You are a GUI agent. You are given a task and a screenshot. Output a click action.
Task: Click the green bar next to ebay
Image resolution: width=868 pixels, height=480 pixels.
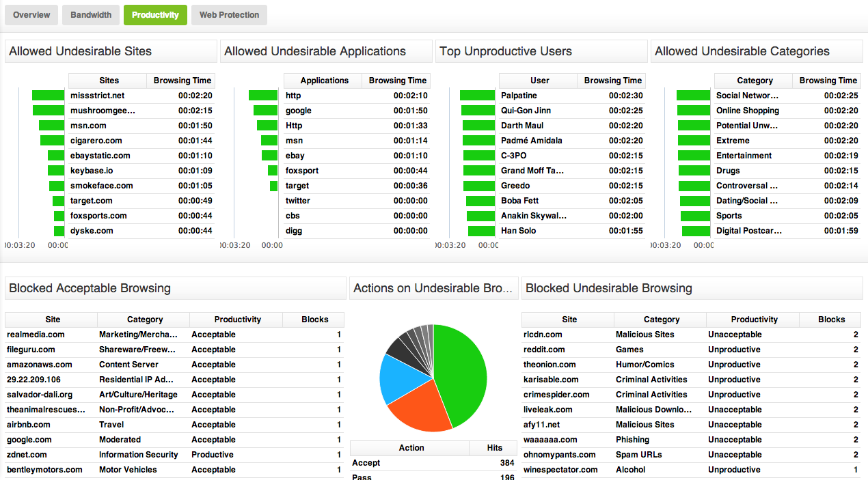(x=268, y=156)
